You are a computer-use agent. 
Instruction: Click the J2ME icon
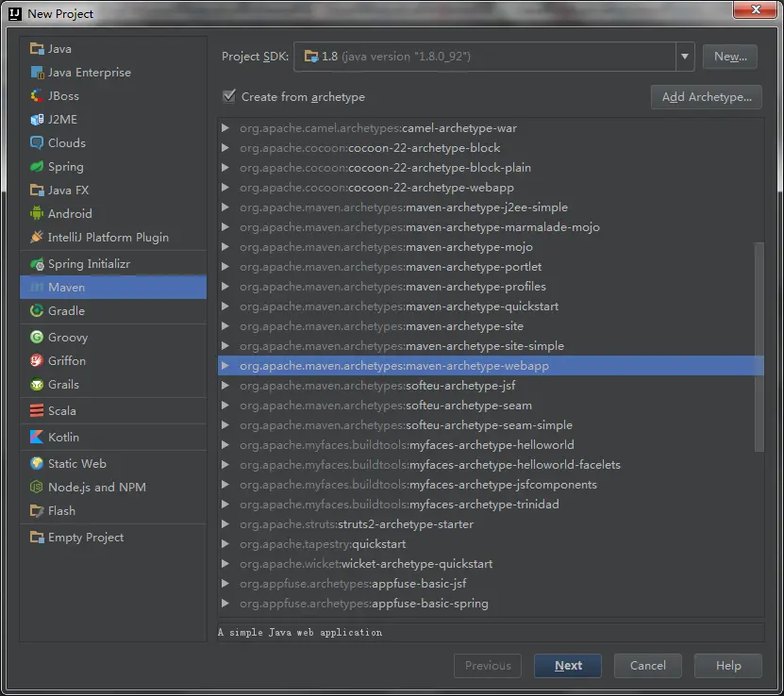[x=37, y=120]
